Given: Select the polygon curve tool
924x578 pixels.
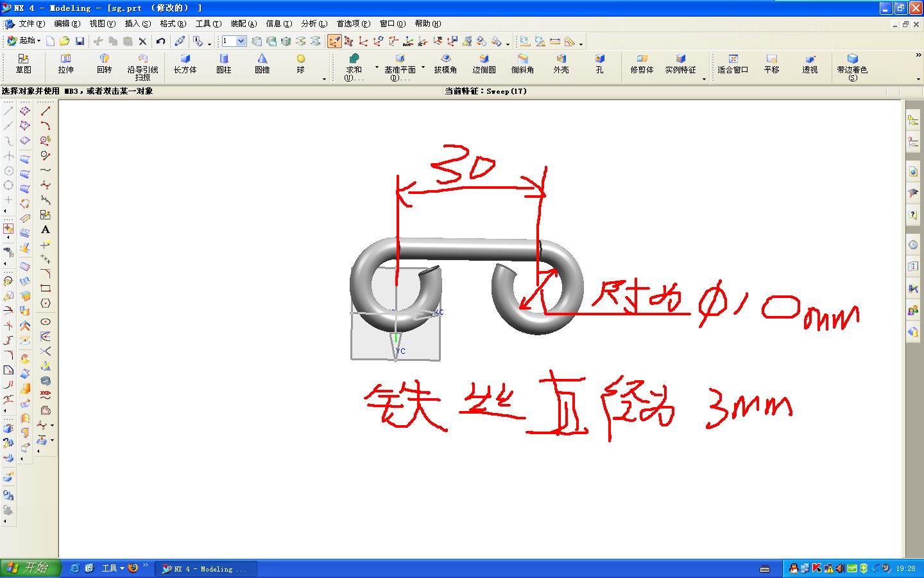Looking at the screenshot, I should click(x=45, y=303).
